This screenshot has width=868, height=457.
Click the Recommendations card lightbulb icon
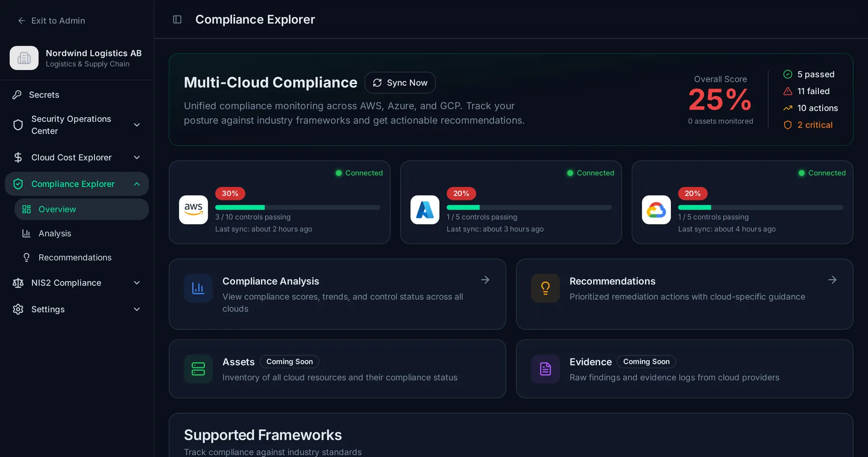[545, 288]
